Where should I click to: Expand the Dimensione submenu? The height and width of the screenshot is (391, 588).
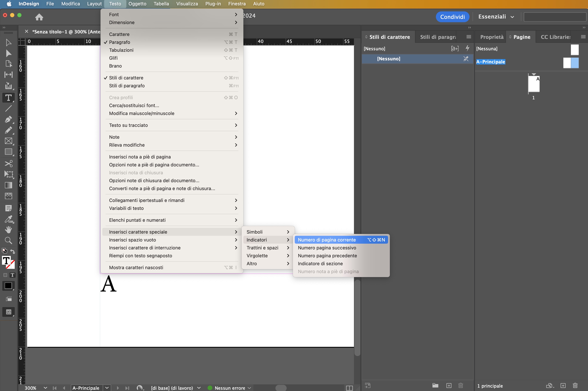click(172, 22)
